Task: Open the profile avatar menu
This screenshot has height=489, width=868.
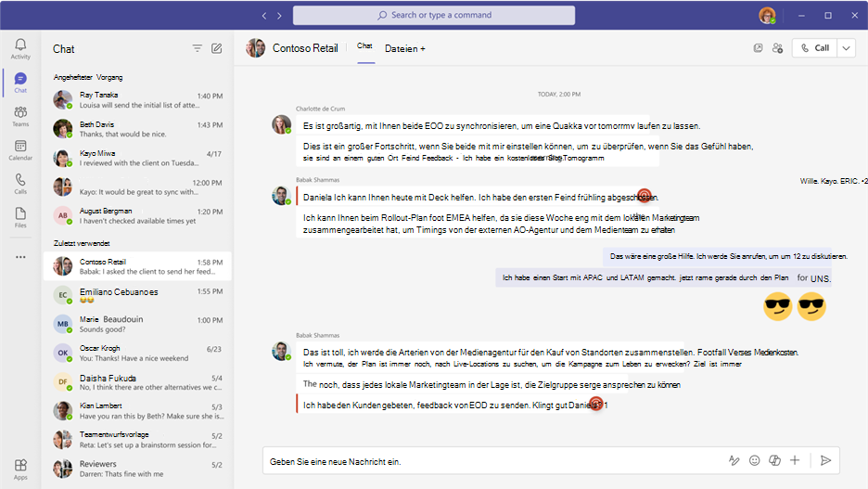Action: click(767, 16)
